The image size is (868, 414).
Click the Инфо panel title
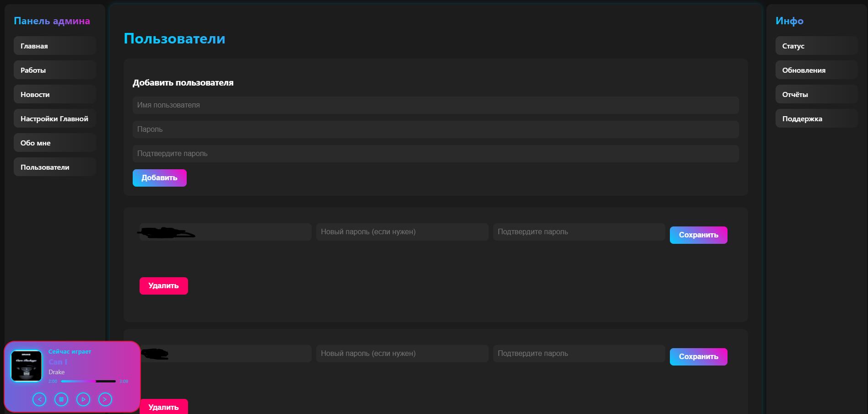[789, 21]
